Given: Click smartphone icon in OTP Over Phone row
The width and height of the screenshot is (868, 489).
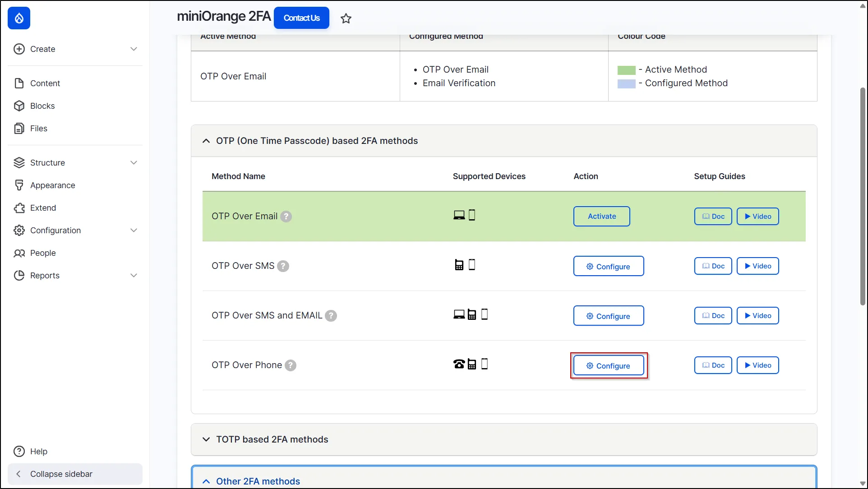Looking at the screenshot, I should click(485, 364).
